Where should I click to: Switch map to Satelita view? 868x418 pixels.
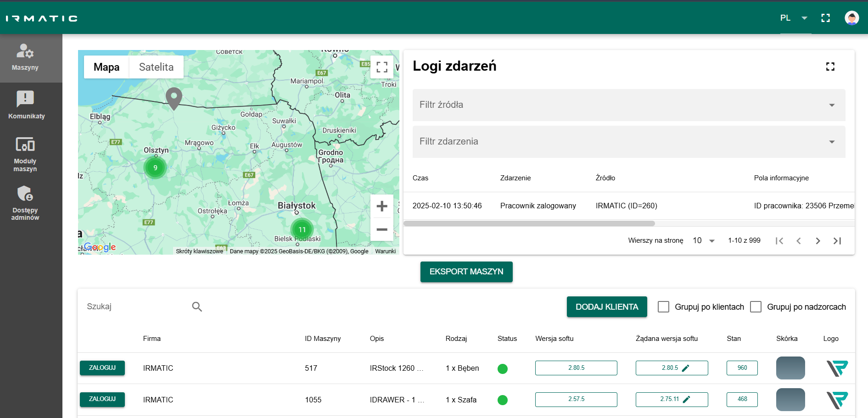point(156,67)
